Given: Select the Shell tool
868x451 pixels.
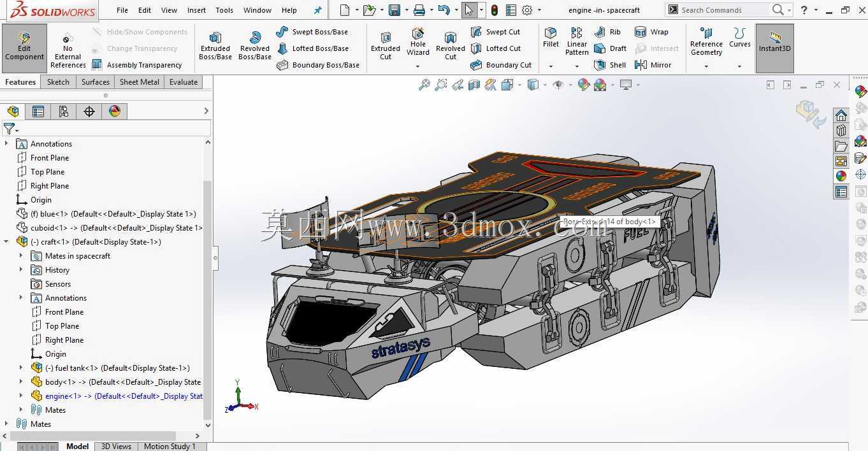Looking at the screenshot, I should [x=610, y=65].
